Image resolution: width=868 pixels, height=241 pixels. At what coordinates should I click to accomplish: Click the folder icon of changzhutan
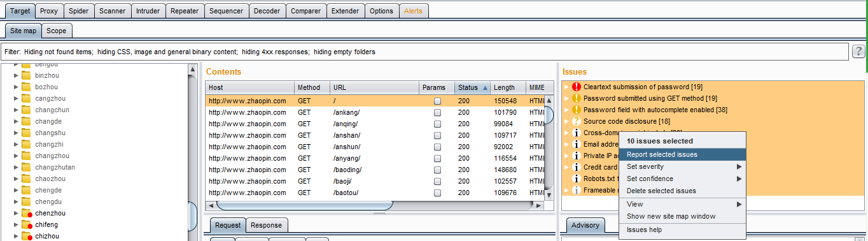pyautogui.click(x=26, y=167)
